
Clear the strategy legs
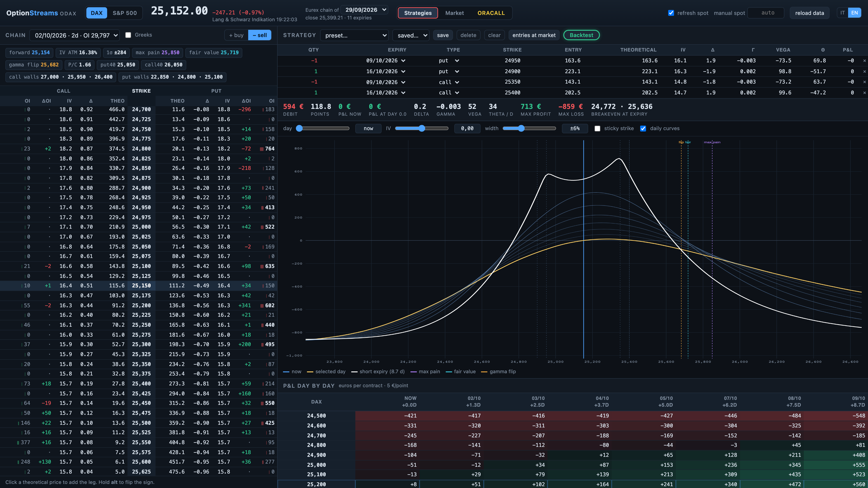pyautogui.click(x=494, y=35)
